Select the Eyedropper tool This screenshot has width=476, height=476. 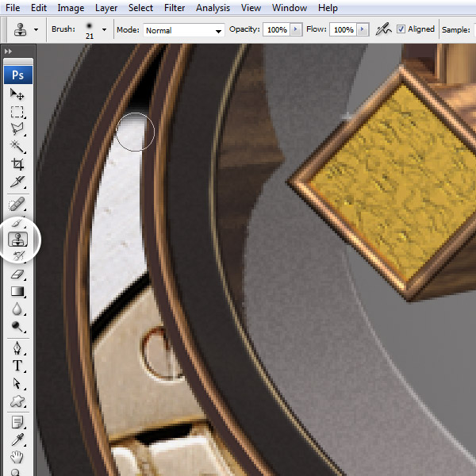pyautogui.click(x=17, y=440)
